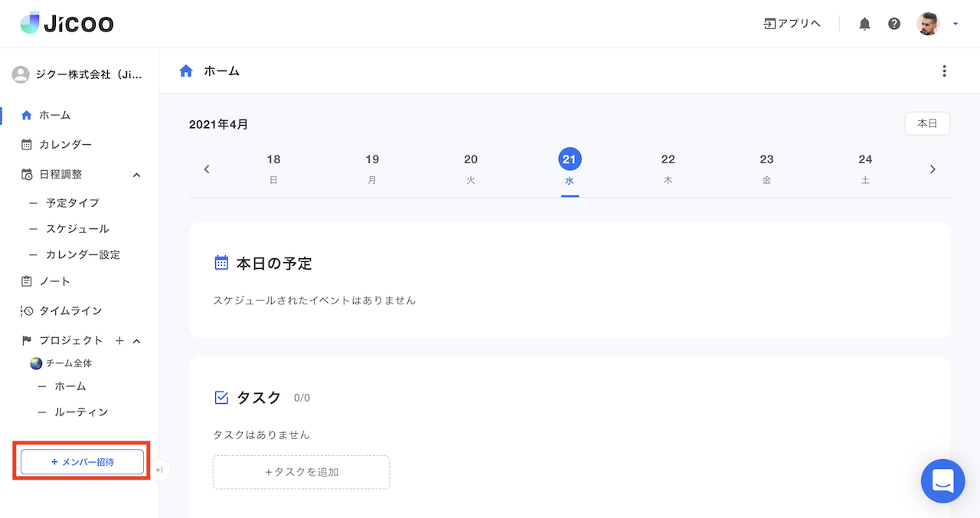
Task: Open タイムライン in sidebar
Action: click(70, 310)
